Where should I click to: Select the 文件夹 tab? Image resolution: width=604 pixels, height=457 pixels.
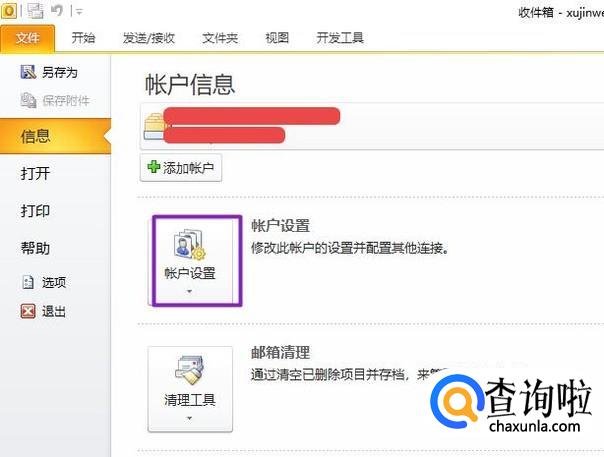pyautogui.click(x=220, y=38)
